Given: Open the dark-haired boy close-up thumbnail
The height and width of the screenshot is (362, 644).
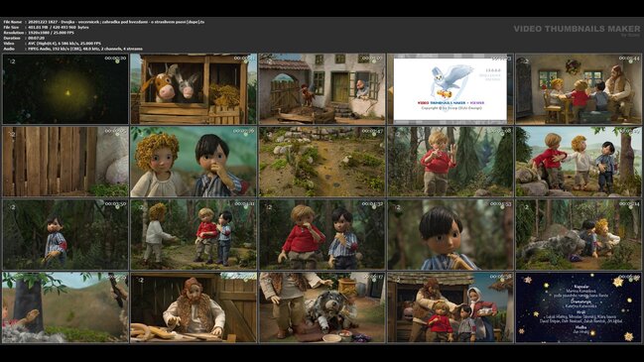Looking at the screenshot, I should [x=451, y=235].
